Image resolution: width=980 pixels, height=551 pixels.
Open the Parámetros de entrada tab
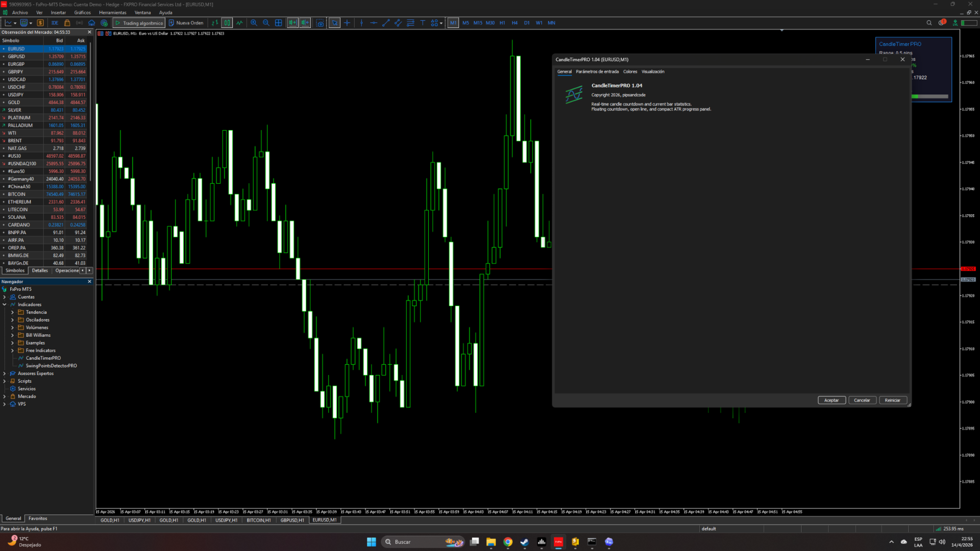[x=597, y=72]
